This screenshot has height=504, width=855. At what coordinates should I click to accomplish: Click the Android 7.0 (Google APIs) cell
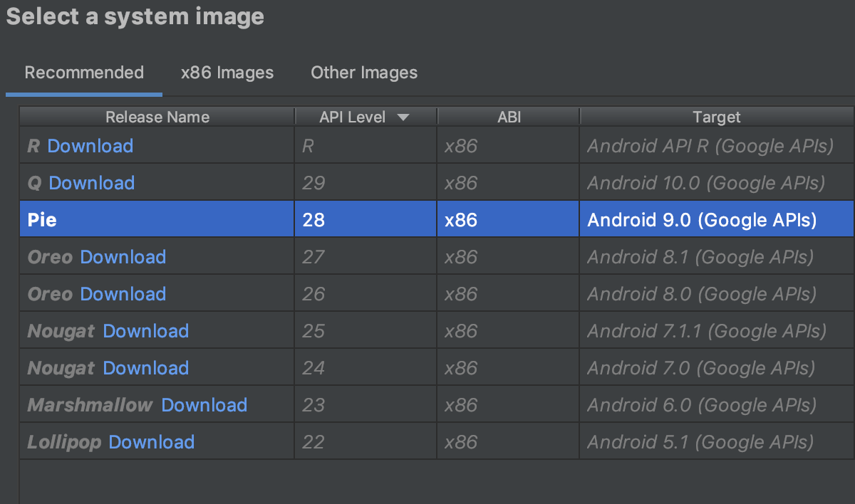[x=717, y=368]
